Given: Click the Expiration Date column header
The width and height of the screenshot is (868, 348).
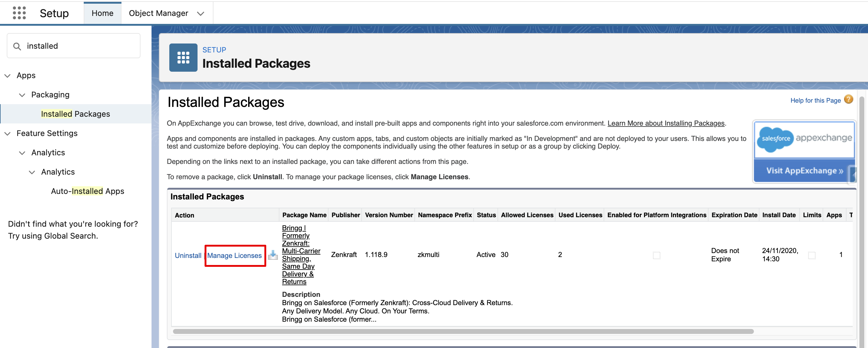Looking at the screenshot, I should click(x=734, y=215).
